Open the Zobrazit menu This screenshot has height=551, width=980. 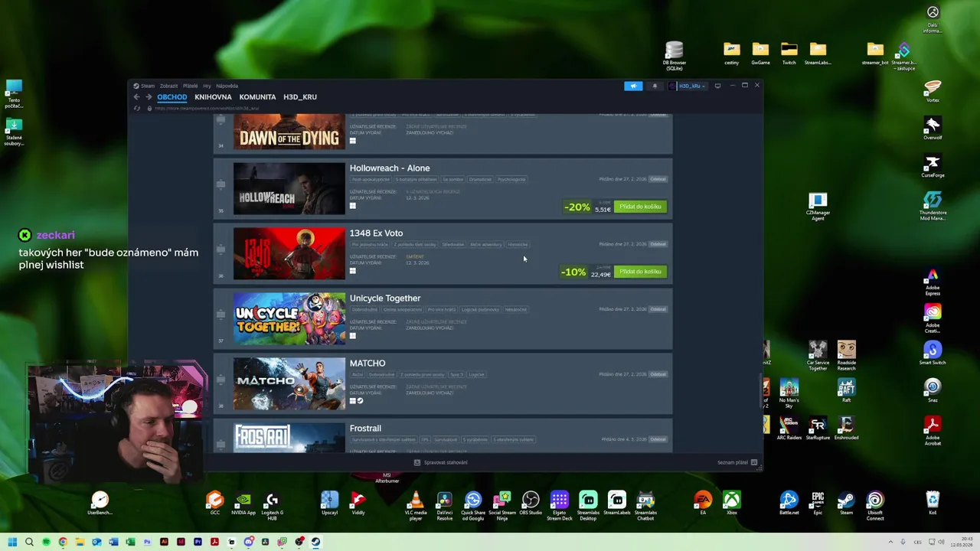(x=168, y=86)
